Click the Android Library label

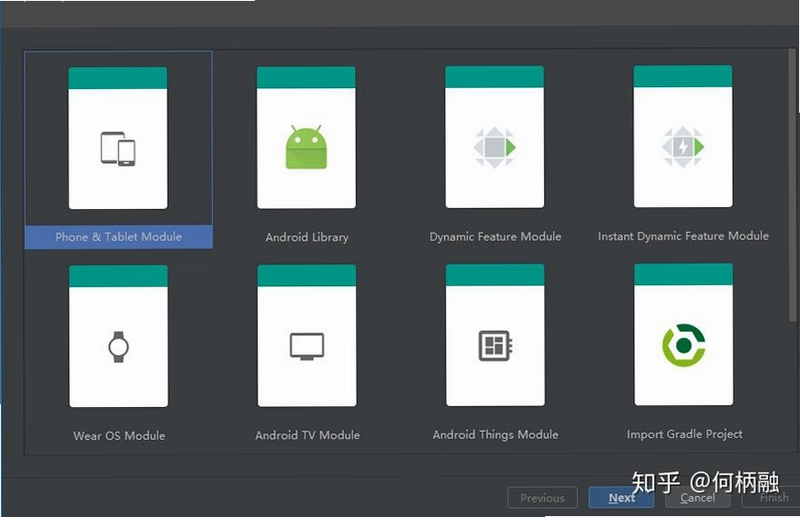tap(307, 237)
